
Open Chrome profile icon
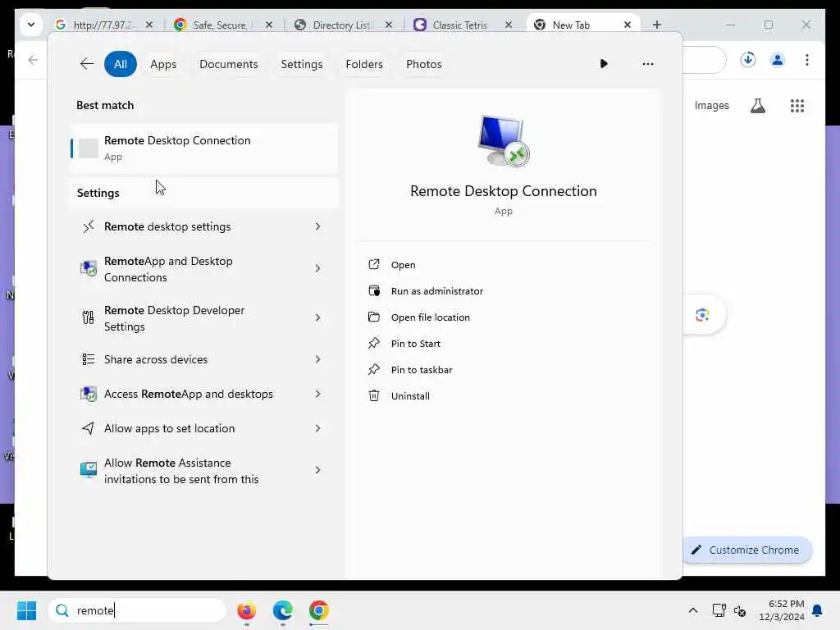[778, 59]
